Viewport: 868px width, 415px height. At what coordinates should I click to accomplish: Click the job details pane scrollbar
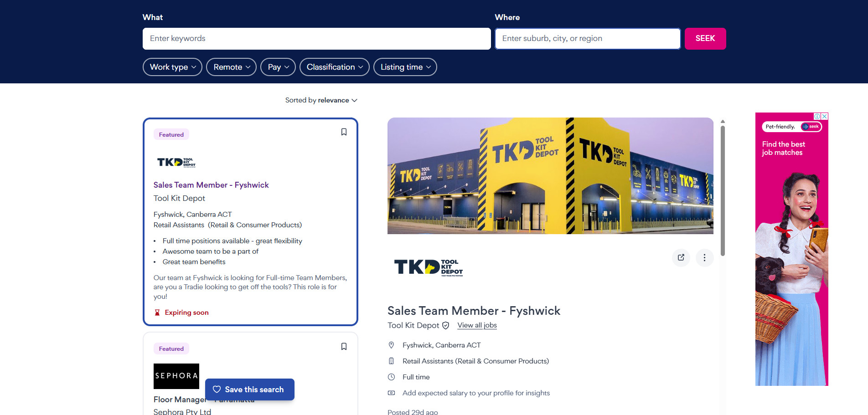(x=723, y=190)
